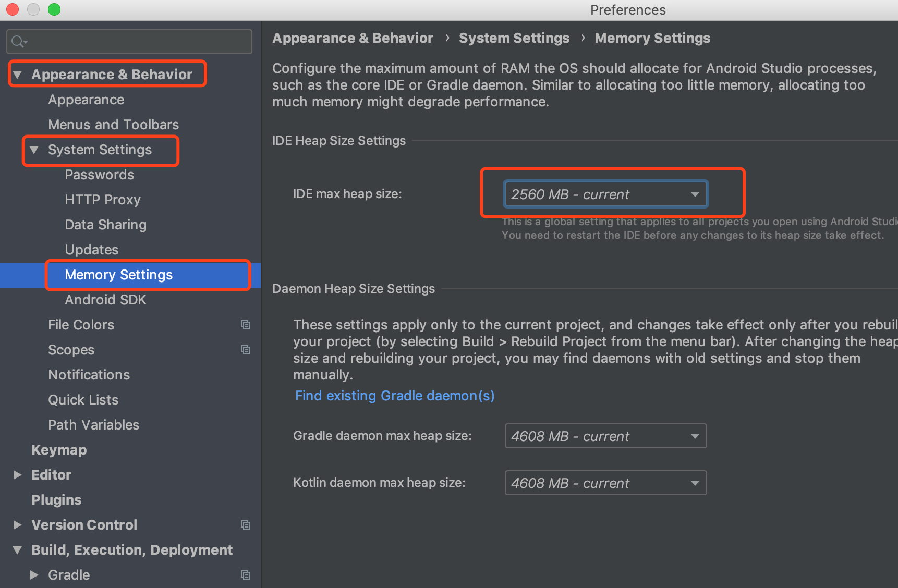Screen dimensions: 898x588
Task: Click the project-level icon next to Gradle
Action: (246, 575)
